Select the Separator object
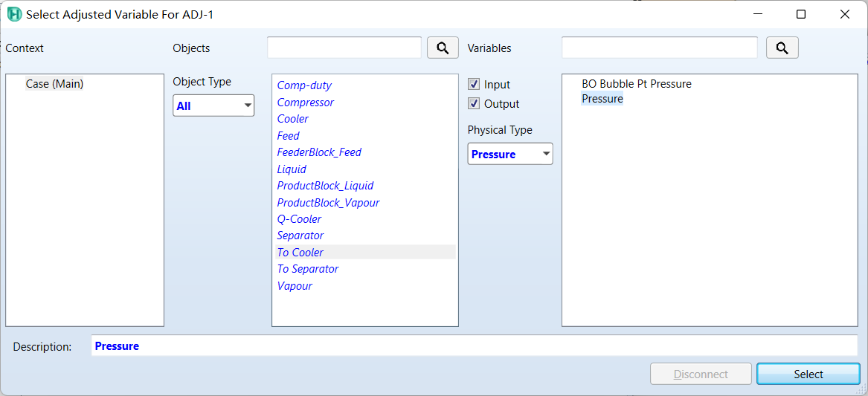This screenshot has height=396, width=868. (x=300, y=236)
